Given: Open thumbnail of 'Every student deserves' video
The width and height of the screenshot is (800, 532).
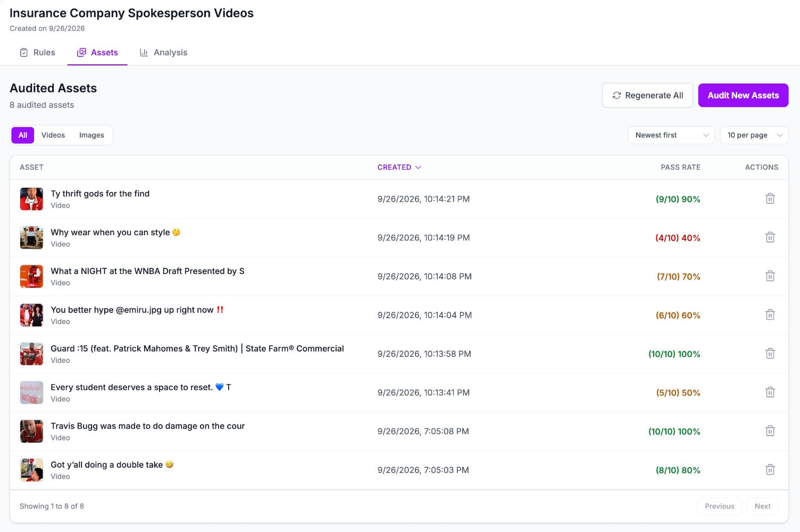Looking at the screenshot, I should click(x=31, y=393).
